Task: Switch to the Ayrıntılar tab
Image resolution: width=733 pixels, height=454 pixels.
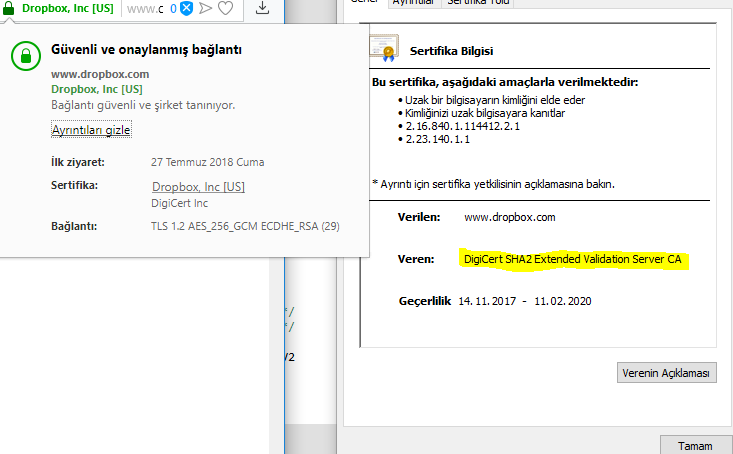Action: [x=413, y=2]
